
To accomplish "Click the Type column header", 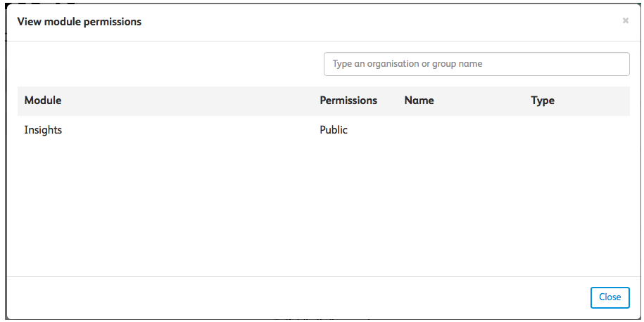I will coord(543,101).
